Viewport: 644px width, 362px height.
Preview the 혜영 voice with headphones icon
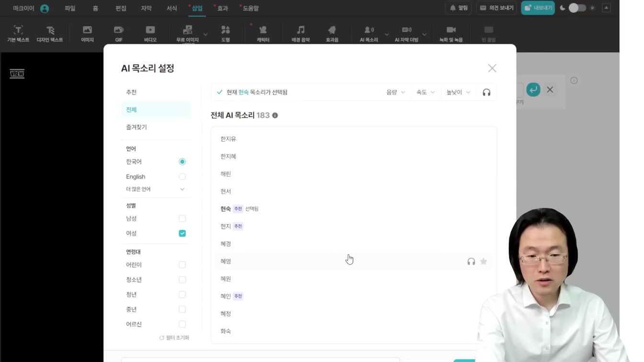tap(471, 261)
